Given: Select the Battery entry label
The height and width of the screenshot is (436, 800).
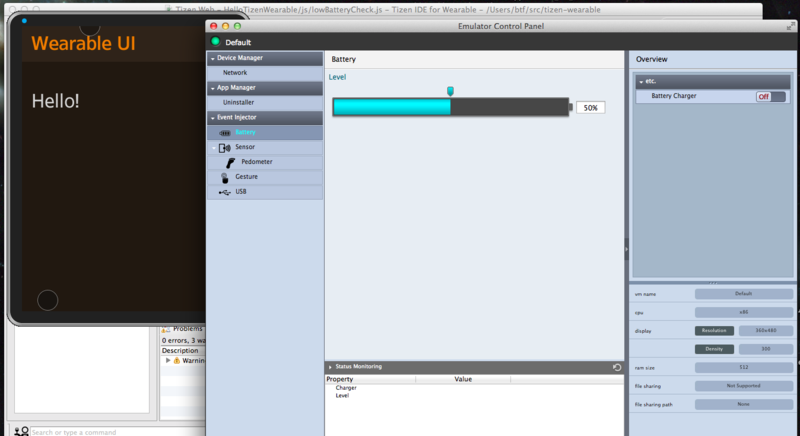Looking at the screenshot, I should pyautogui.click(x=245, y=133).
